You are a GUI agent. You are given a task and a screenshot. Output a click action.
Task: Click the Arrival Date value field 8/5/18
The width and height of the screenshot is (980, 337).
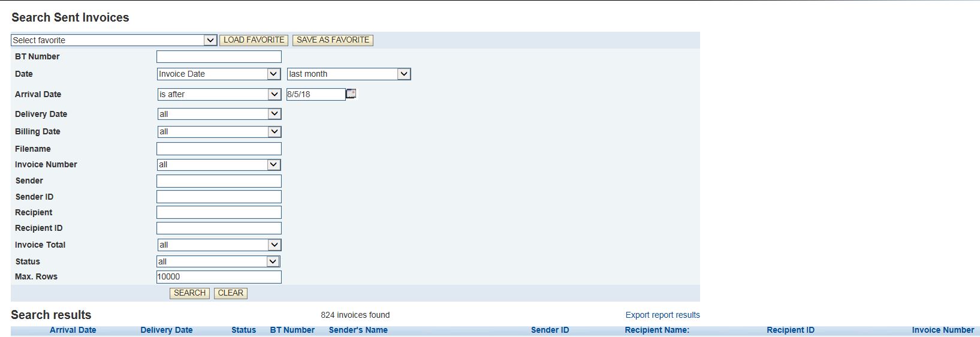point(316,94)
